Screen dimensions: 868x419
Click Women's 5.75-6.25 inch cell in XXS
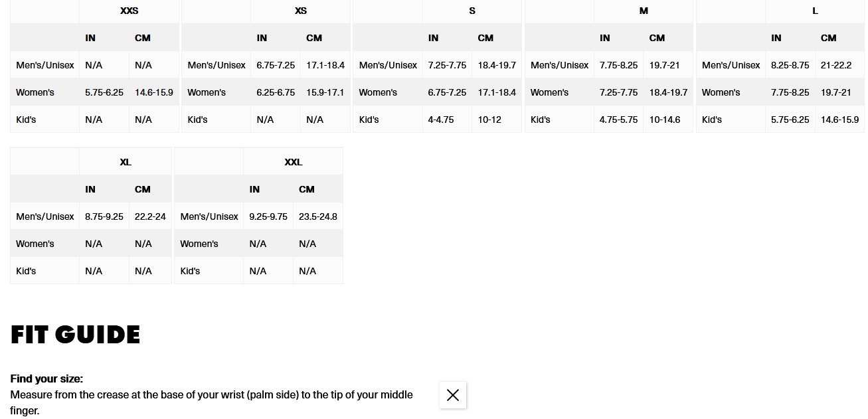[104, 92]
